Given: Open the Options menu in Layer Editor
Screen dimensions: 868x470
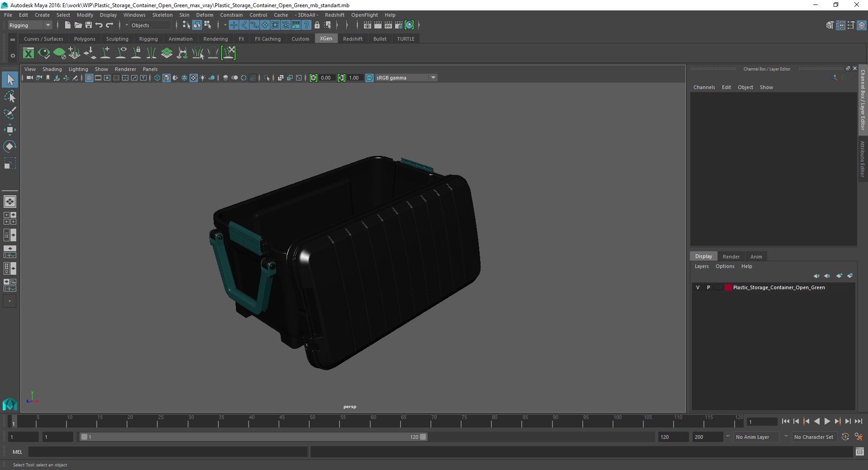Looking at the screenshot, I should point(725,266).
